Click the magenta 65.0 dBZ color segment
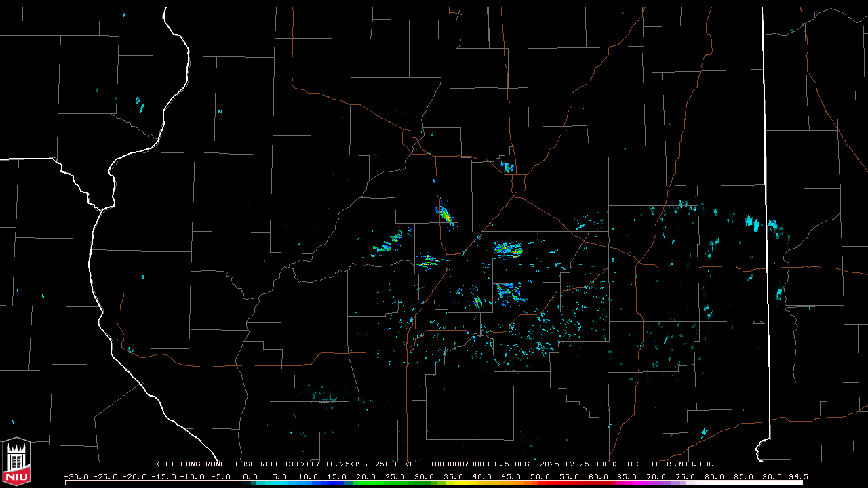This screenshot has height=488, width=868. pos(627,483)
